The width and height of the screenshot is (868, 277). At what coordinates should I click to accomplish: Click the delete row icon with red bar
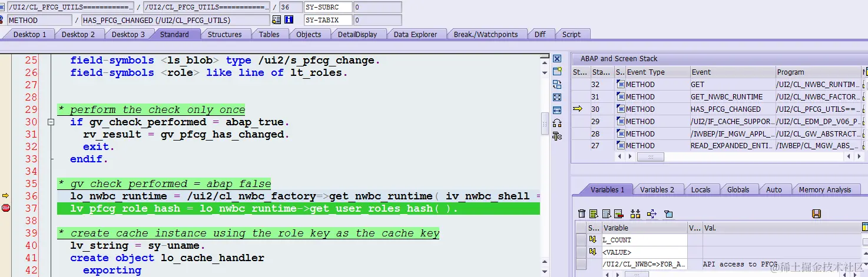(x=618, y=213)
